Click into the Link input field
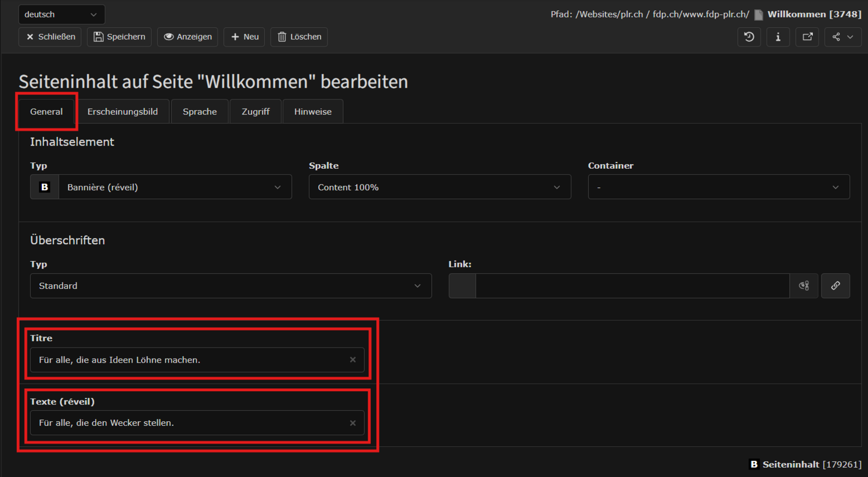 (x=632, y=286)
